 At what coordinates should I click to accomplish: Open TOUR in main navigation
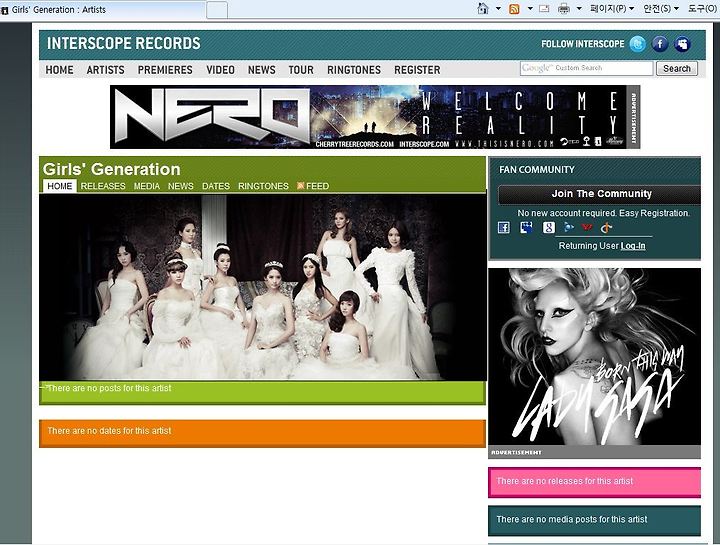301,70
